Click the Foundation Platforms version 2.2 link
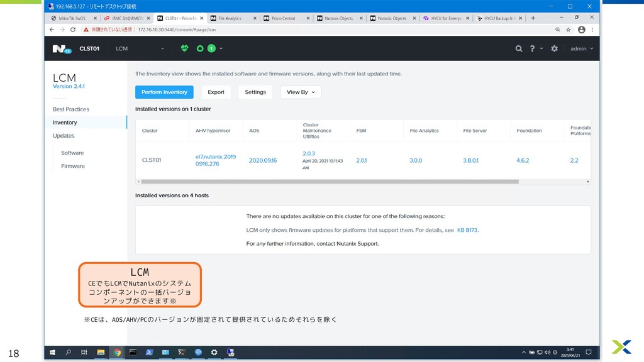This screenshot has height=362, width=644. (574, 160)
